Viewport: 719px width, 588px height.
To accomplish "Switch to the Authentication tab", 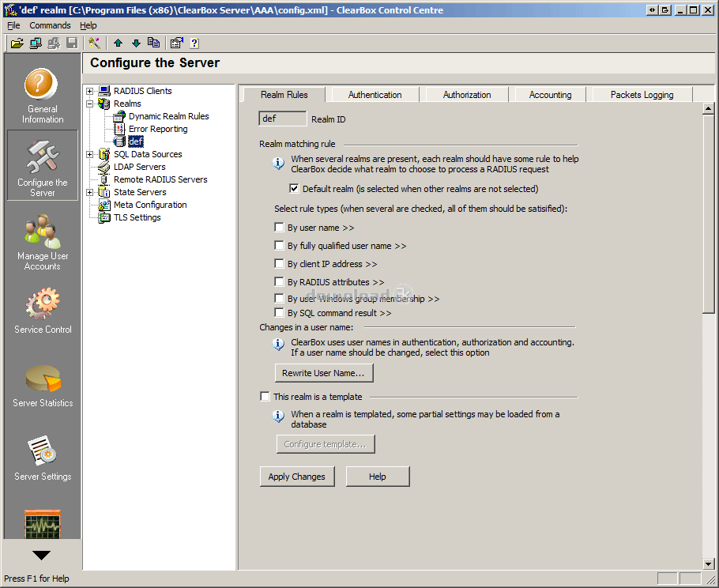I will point(375,95).
